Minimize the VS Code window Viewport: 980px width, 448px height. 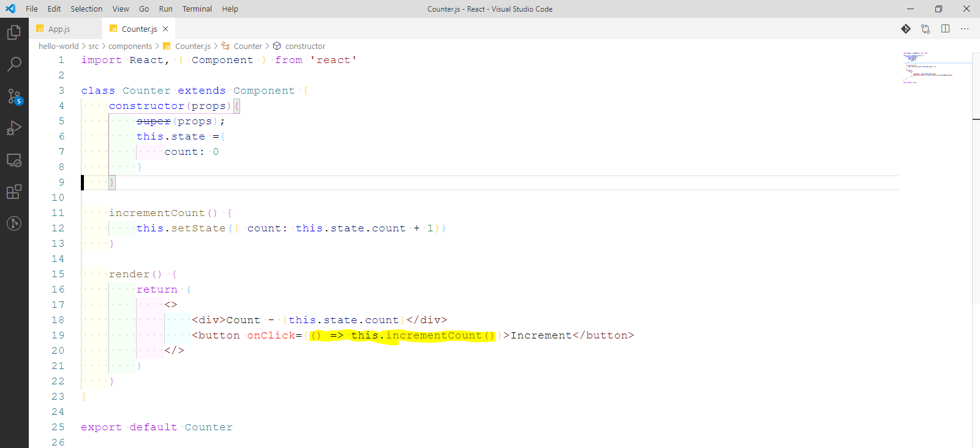910,9
